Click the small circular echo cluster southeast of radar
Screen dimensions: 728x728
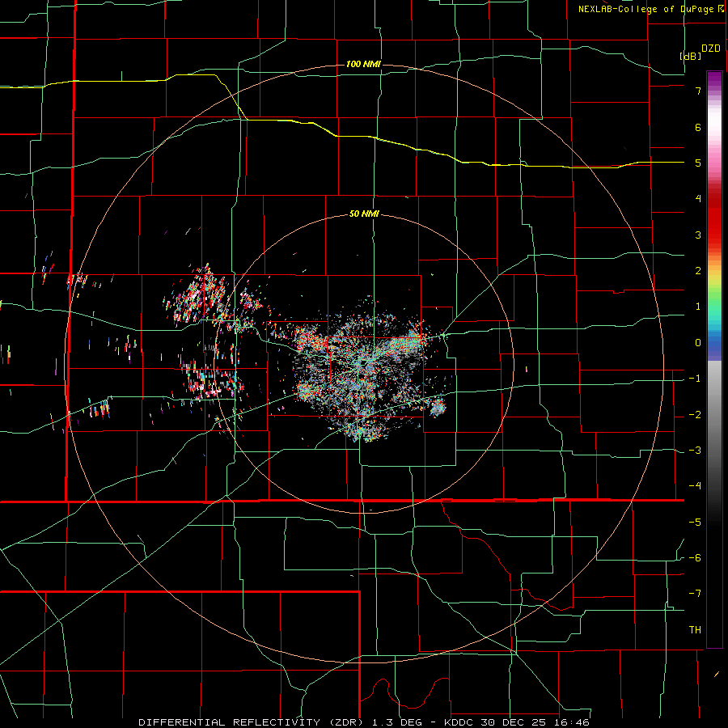click(438, 408)
